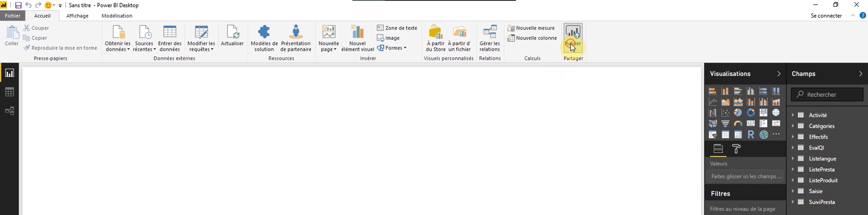868x215 pixels.
Task: Select the treemap visual
Action: [x=763, y=113]
